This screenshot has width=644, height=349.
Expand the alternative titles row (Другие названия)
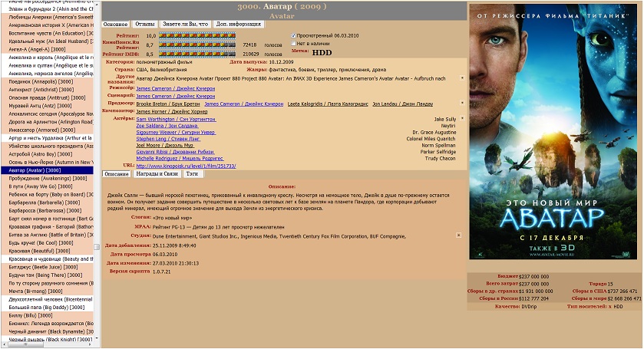click(462, 77)
